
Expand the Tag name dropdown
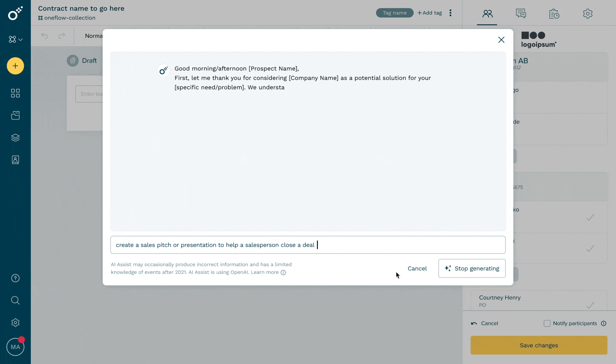[x=394, y=12]
